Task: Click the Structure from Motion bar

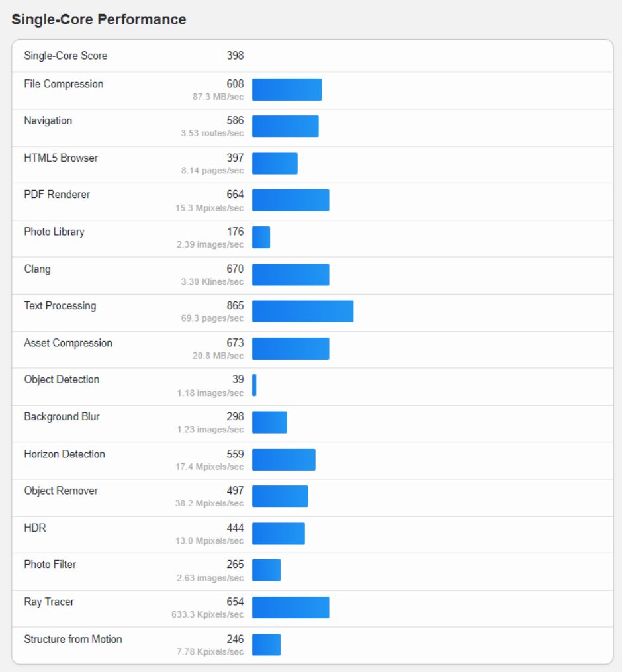Action: click(x=266, y=645)
